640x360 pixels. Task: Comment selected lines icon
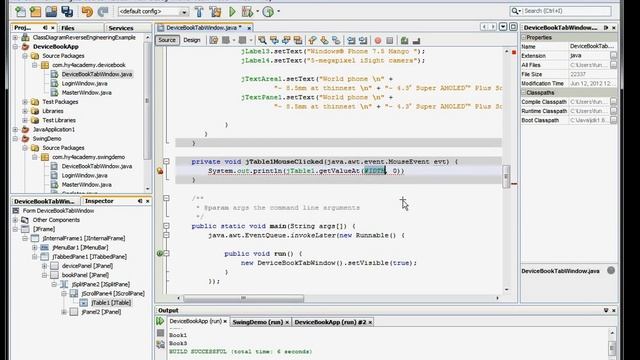404,40
